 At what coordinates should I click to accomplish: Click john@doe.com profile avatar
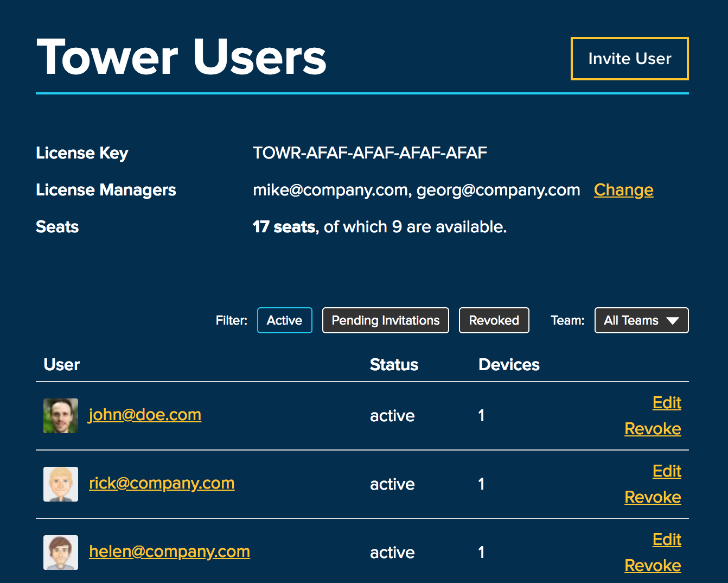(x=61, y=416)
